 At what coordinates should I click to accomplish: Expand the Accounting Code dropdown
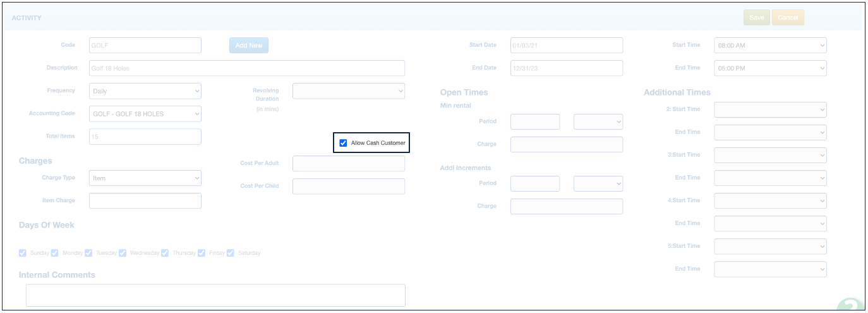pyautogui.click(x=145, y=114)
